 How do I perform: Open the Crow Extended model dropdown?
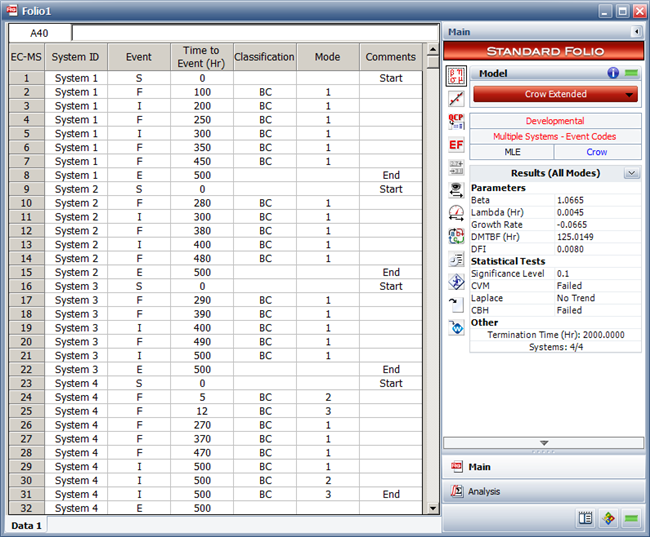555,94
